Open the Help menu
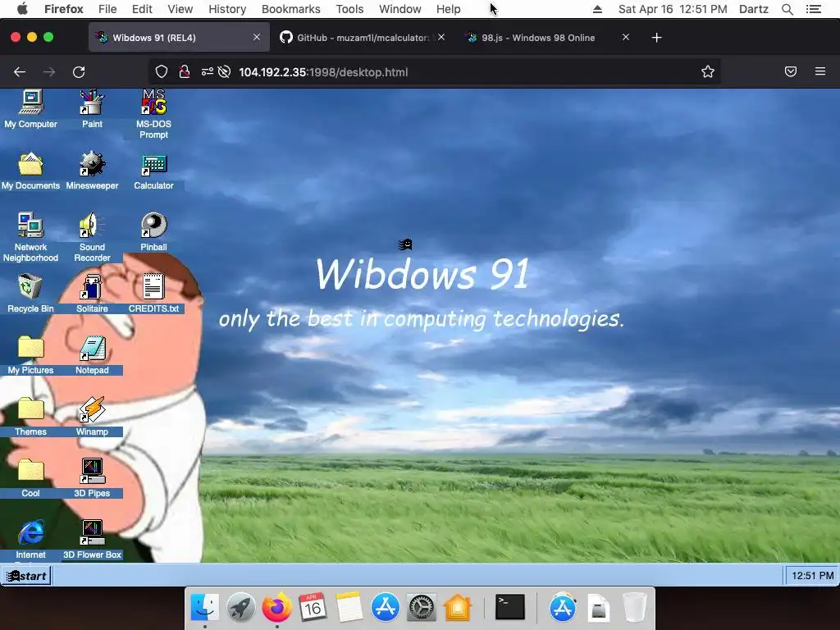840x630 pixels. [x=449, y=9]
